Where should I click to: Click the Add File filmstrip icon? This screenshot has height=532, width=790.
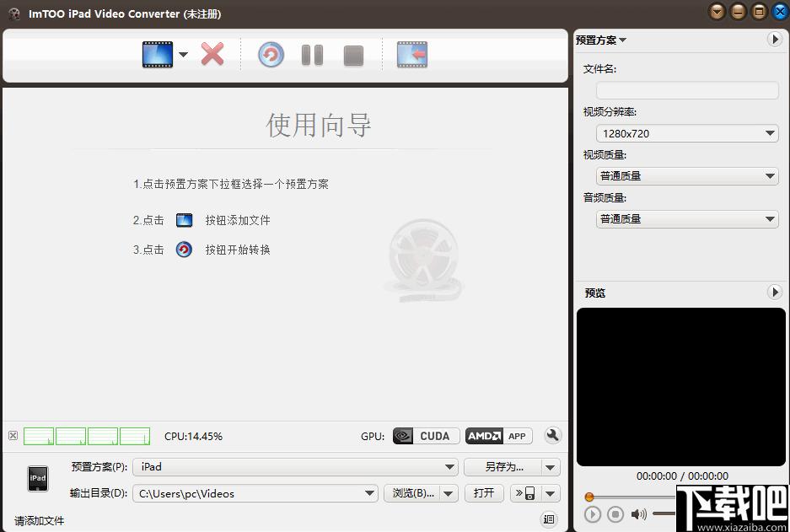click(x=158, y=55)
